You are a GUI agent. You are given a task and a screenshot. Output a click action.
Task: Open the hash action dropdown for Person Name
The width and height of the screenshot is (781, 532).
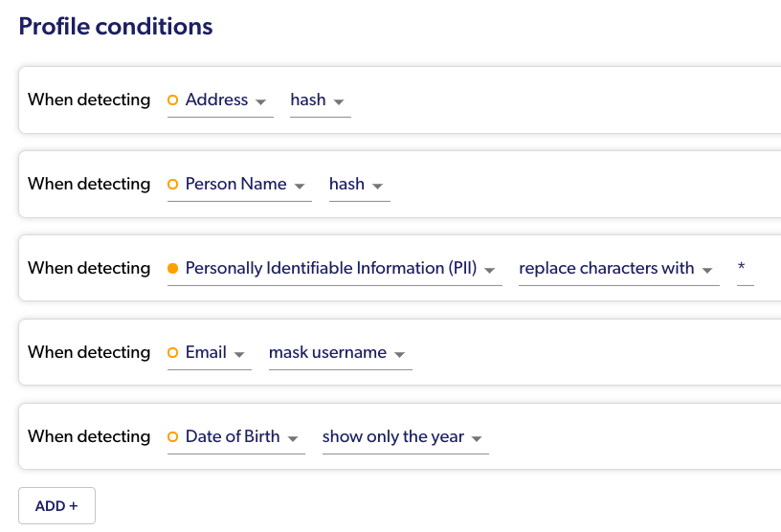[x=358, y=185]
